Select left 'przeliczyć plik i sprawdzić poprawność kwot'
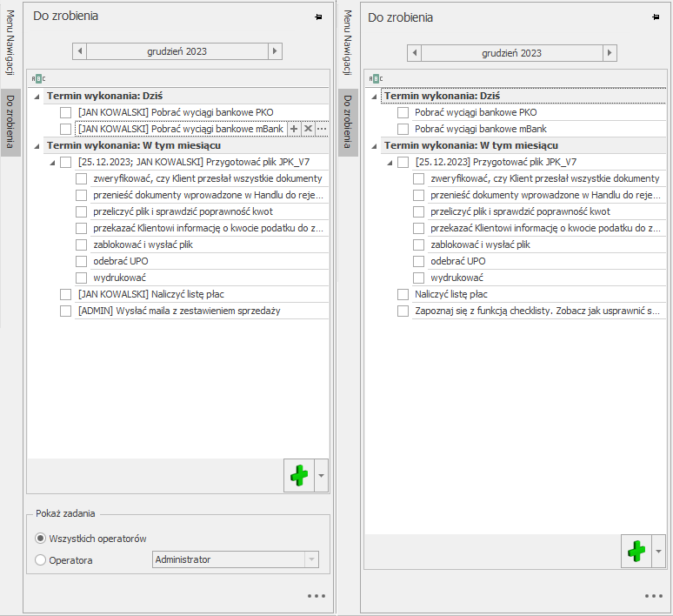The height and width of the screenshot is (616, 673). point(210,211)
